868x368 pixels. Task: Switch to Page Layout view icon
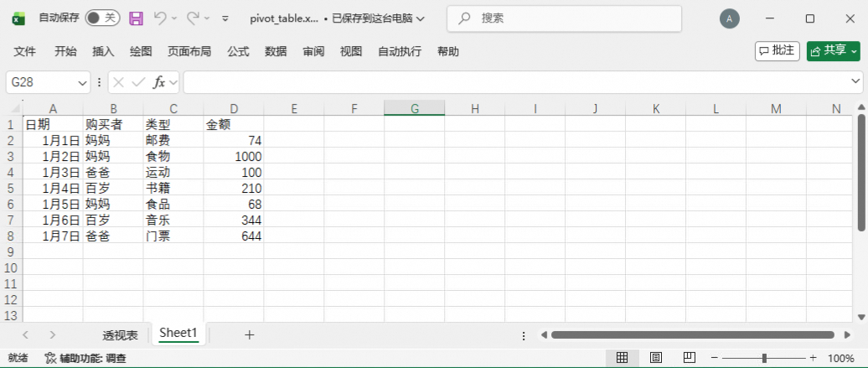coord(656,358)
